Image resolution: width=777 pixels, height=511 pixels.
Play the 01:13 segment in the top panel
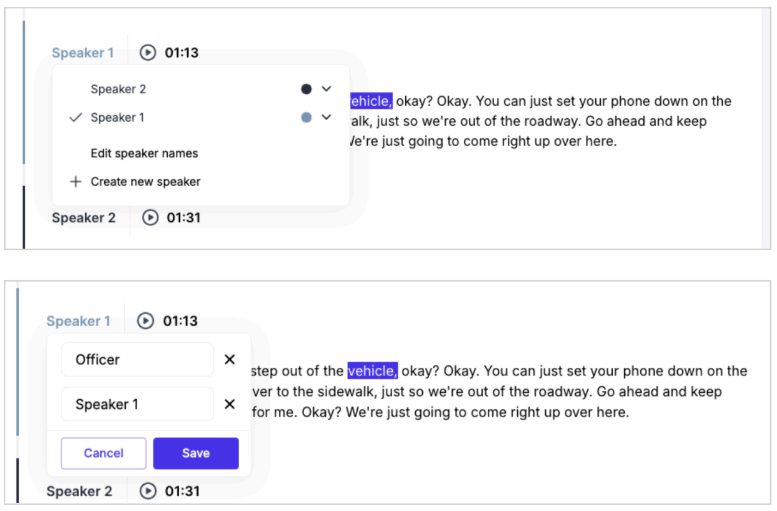(x=148, y=53)
